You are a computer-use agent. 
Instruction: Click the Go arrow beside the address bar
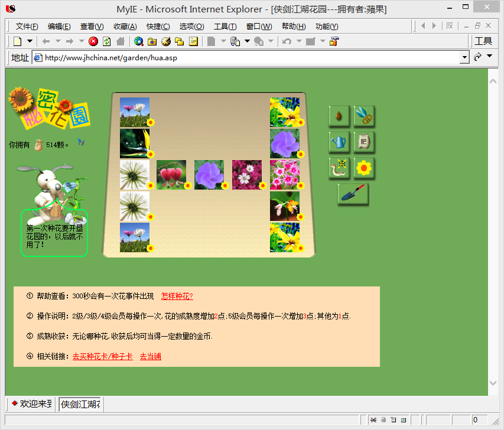(477, 57)
